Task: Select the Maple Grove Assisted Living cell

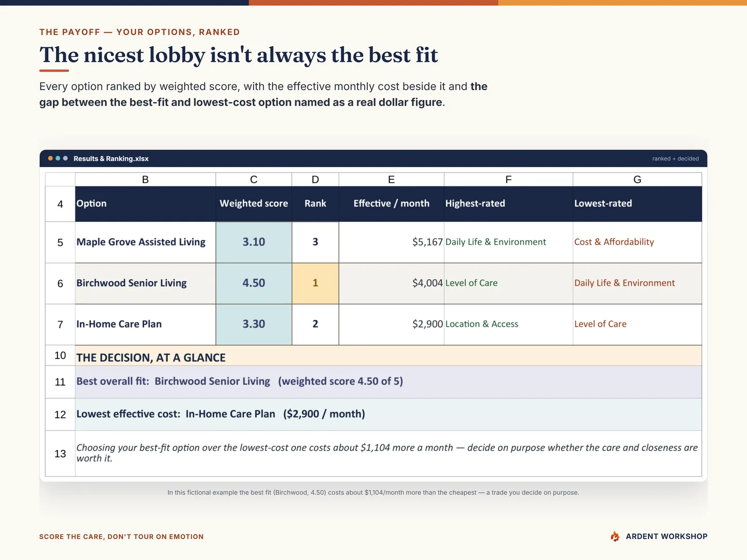Action: click(145, 242)
